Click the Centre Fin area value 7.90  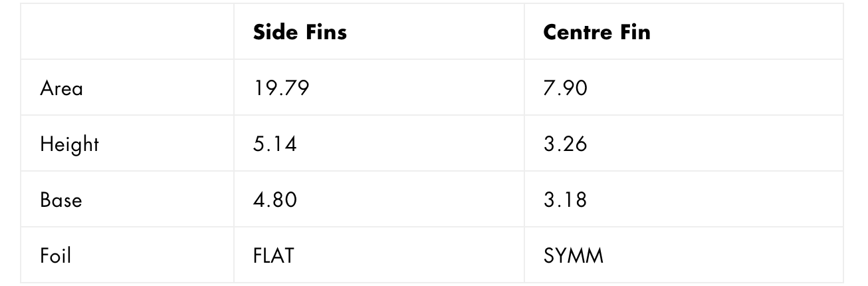tap(565, 88)
